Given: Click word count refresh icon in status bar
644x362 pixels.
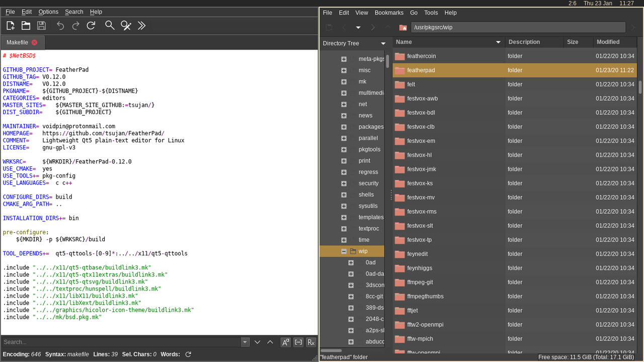Looking at the screenshot, I should (x=188, y=354).
